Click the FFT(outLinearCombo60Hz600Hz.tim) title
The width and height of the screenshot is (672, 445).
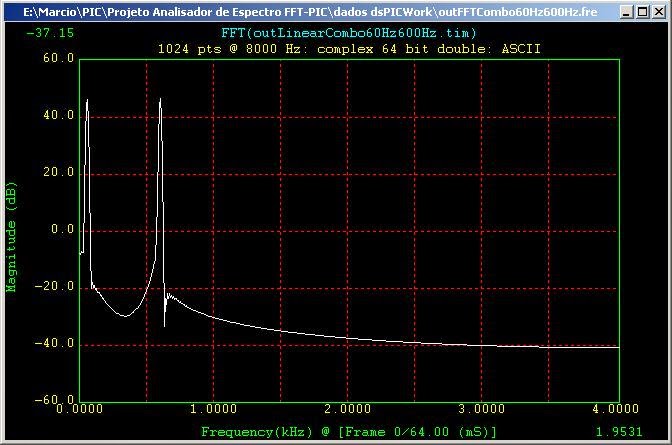pos(348,33)
